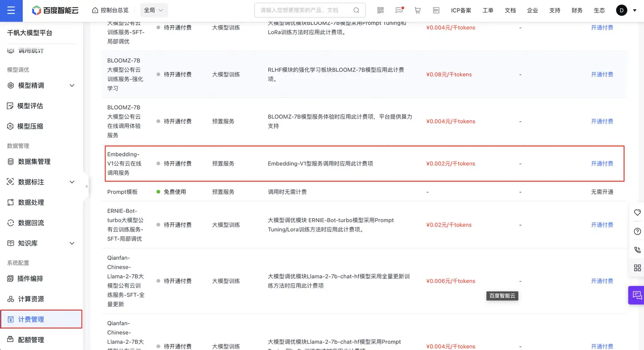644x350 pixels.
Task: Open ICP备案 in top navigation
Action: click(x=461, y=10)
